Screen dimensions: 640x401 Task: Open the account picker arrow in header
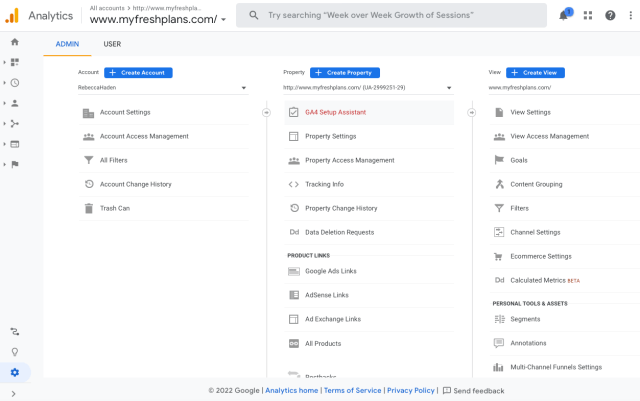pyautogui.click(x=223, y=19)
